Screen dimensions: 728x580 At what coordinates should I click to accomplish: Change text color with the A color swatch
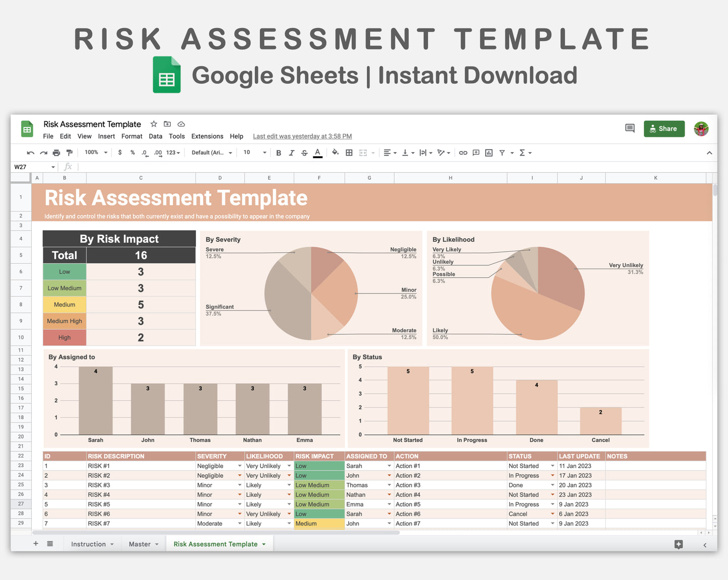coord(317,153)
